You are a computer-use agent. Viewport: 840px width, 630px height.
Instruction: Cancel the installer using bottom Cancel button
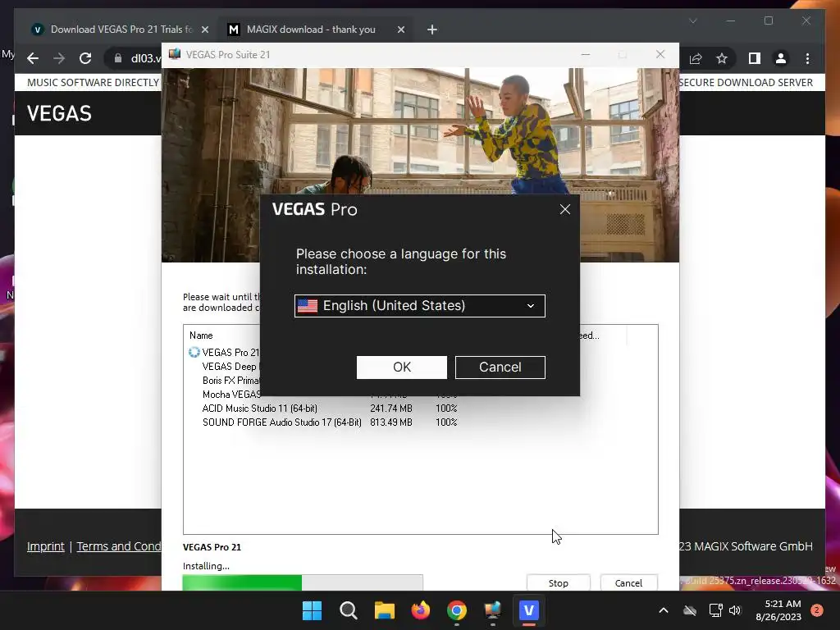[628, 583]
